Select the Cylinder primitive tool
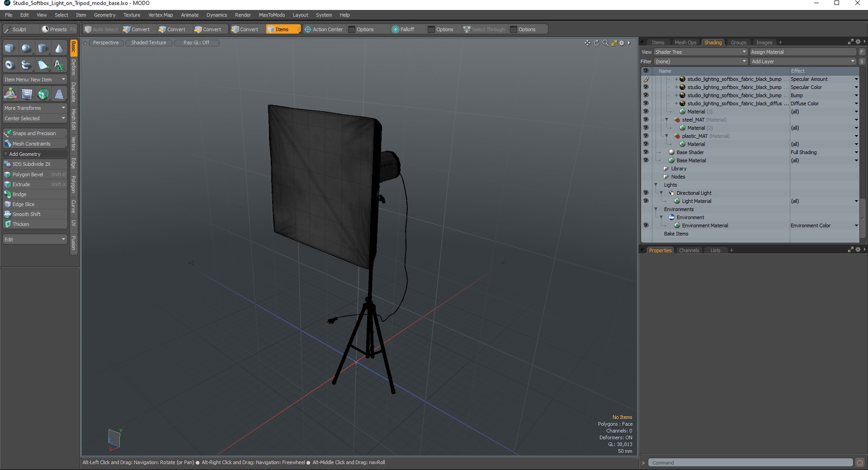Viewport: 868px width, 470px height. pos(42,48)
